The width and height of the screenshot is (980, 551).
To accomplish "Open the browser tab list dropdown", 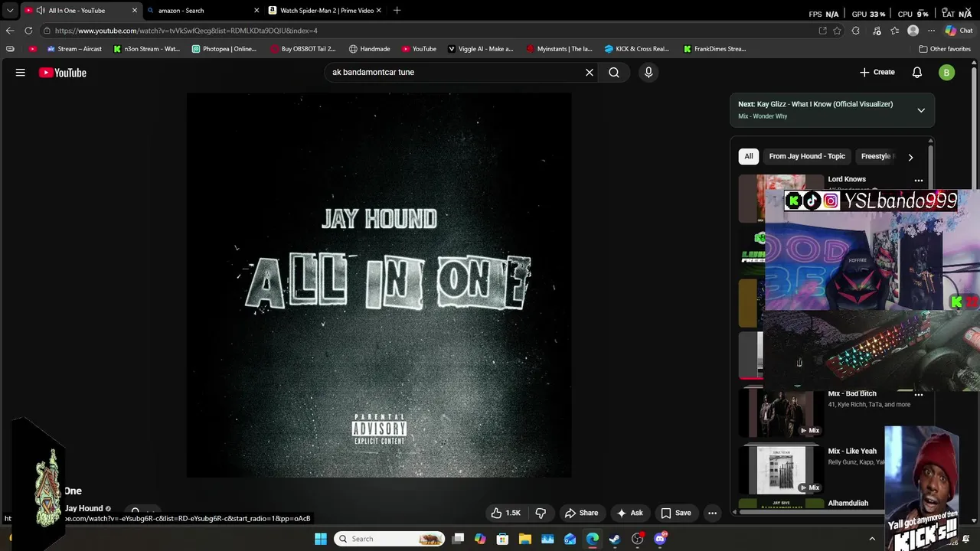I will point(9,11).
